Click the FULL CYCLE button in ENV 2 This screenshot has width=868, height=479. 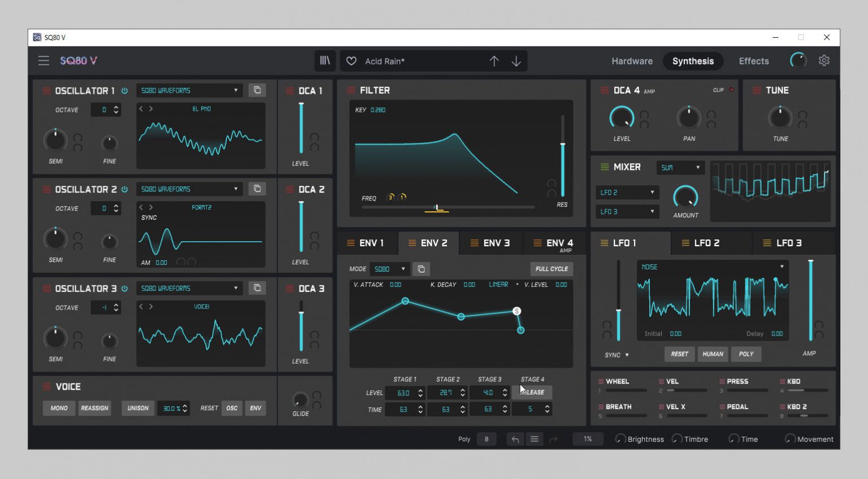tap(552, 268)
